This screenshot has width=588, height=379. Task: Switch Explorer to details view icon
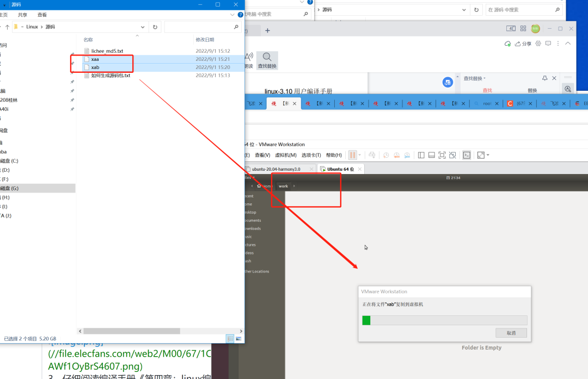pyautogui.click(x=230, y=339)
